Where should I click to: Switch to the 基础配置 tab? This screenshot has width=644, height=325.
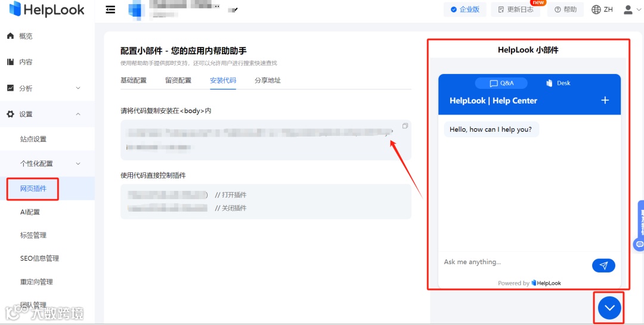pos(134,81)
